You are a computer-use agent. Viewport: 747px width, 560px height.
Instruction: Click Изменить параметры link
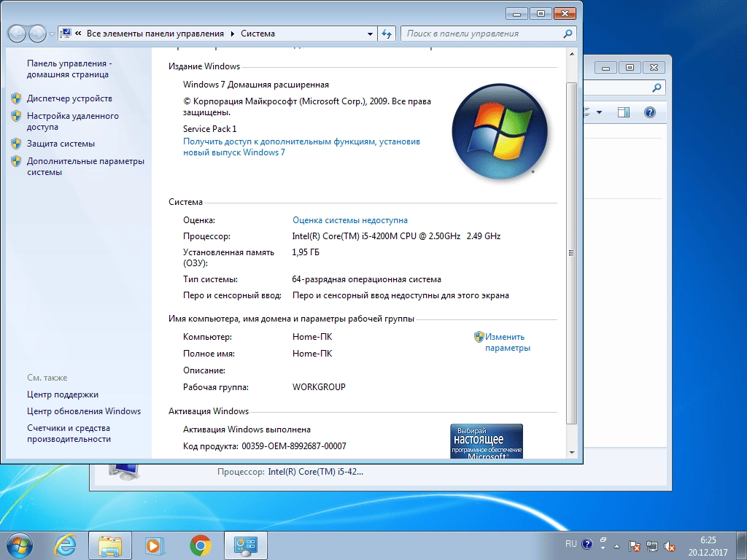508,343
